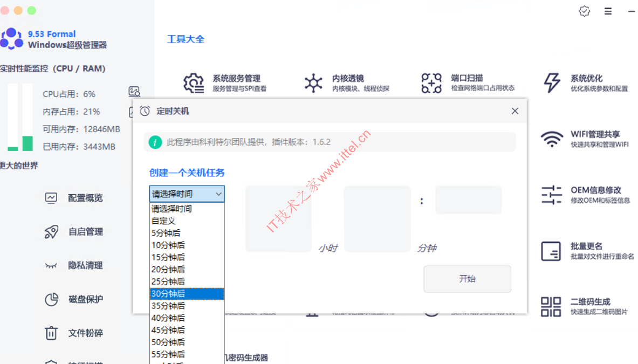Open the 批量更名 batch rename icon
The width and height of the screenshot is (638, 364).
tap(552, 251)
